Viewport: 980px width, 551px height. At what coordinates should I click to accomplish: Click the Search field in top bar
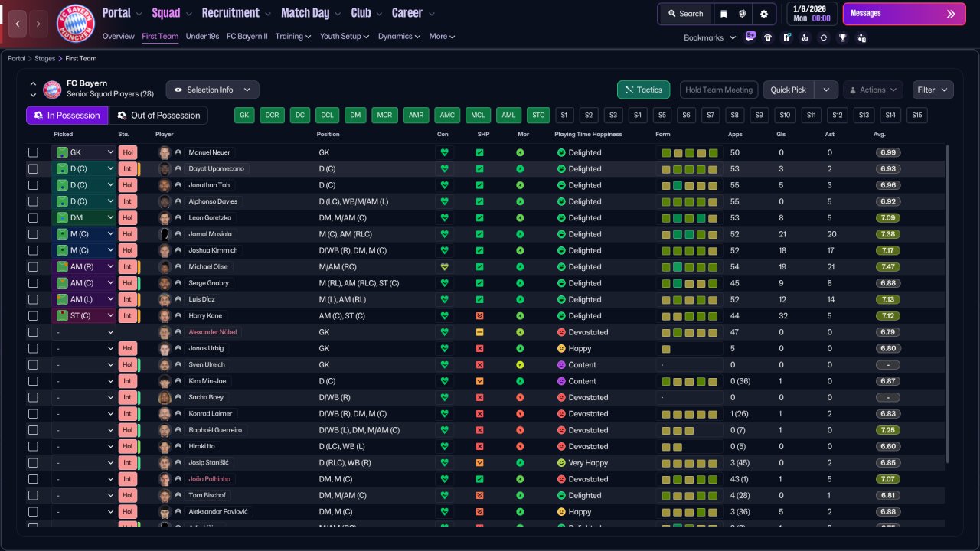(x=685, y=14)
